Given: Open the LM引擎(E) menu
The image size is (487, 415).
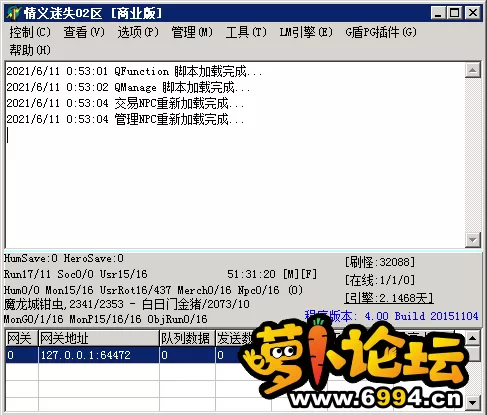Looking at the screenshot, I should [x=306, y=32].
